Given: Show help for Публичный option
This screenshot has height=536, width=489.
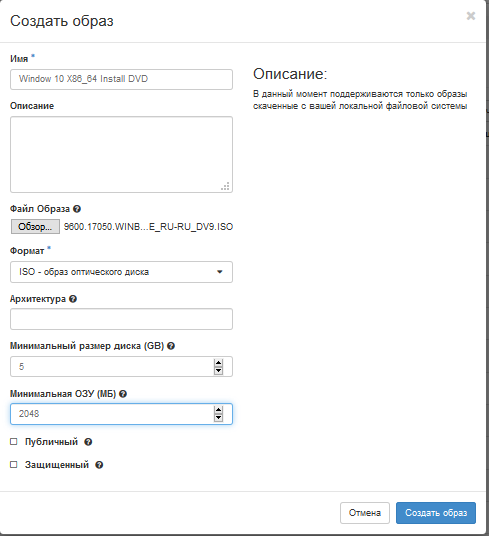Looking at the screenshot, I should 88,442.
